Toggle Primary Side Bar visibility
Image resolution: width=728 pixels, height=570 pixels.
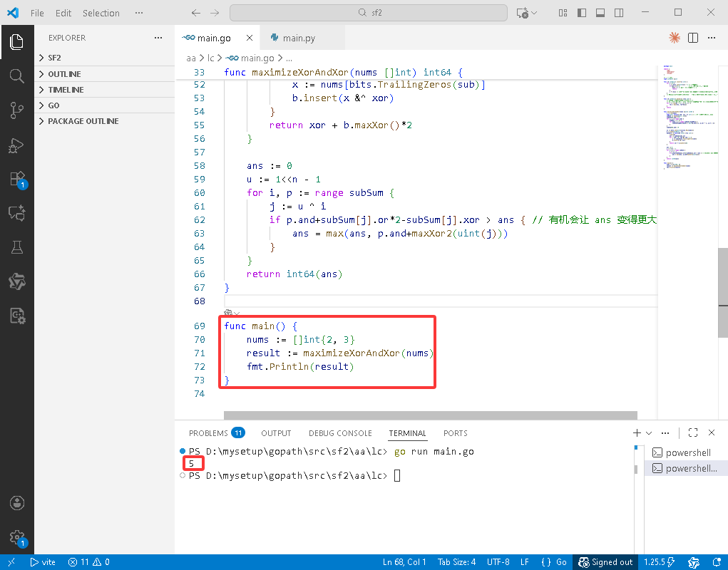pyautogui.click(x=581, y=13)
